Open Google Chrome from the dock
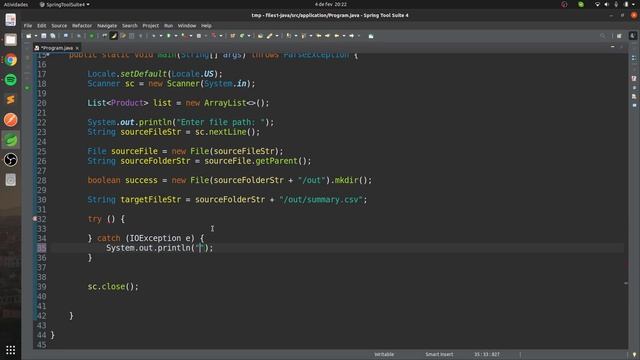640x360 pixels. [11, 60]
